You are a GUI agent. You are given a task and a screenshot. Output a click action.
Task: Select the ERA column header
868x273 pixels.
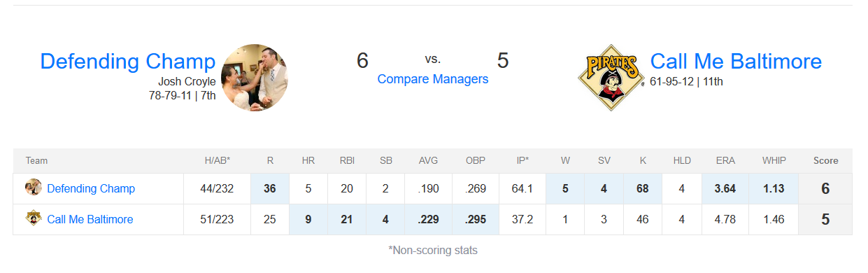click(725, 160)
